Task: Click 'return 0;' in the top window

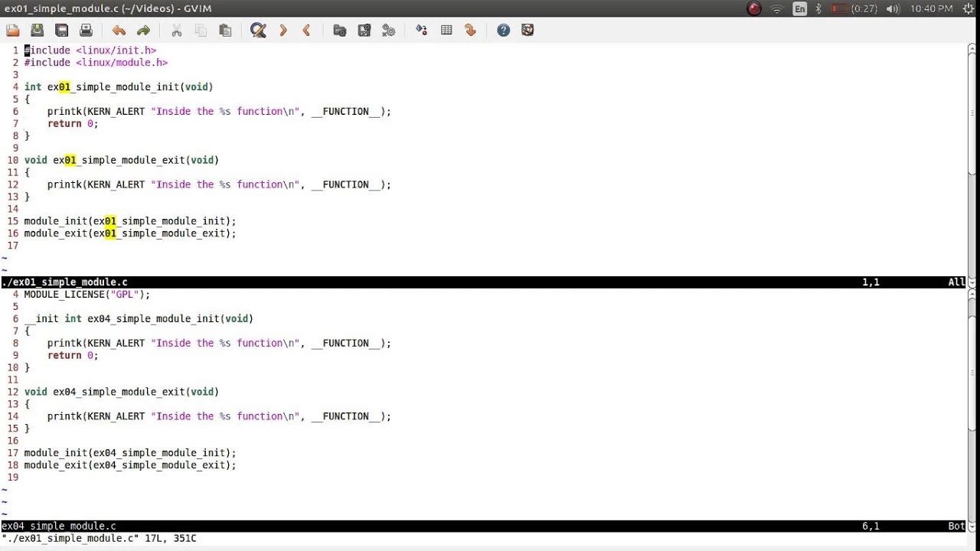Action: point(73,124)
